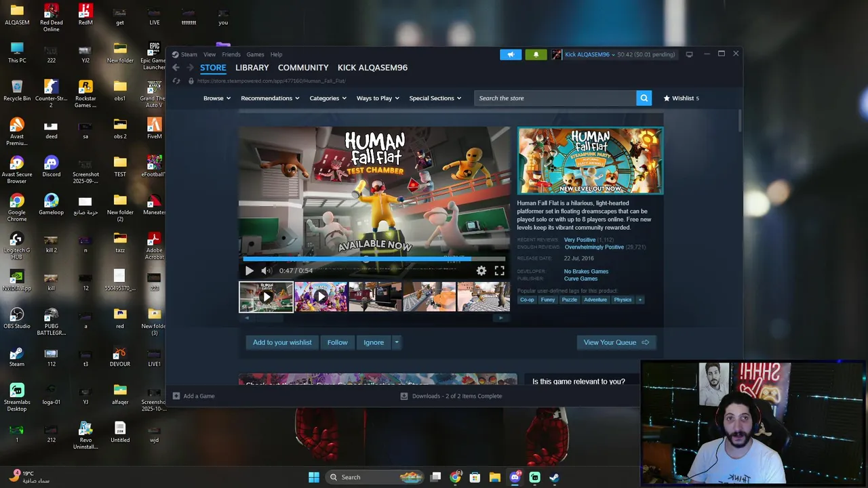Click the Ignore button
The height and width of the screenshot is (488, 868).
(374, 342)
